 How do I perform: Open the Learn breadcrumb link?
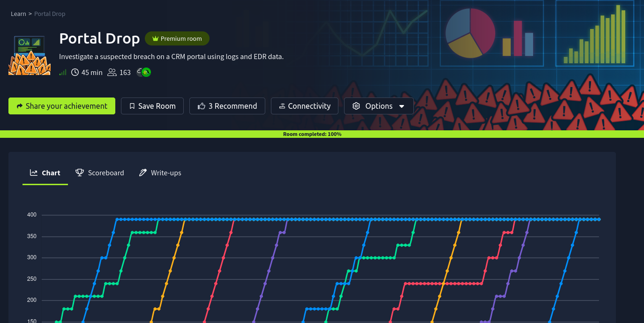coord(18,14)
